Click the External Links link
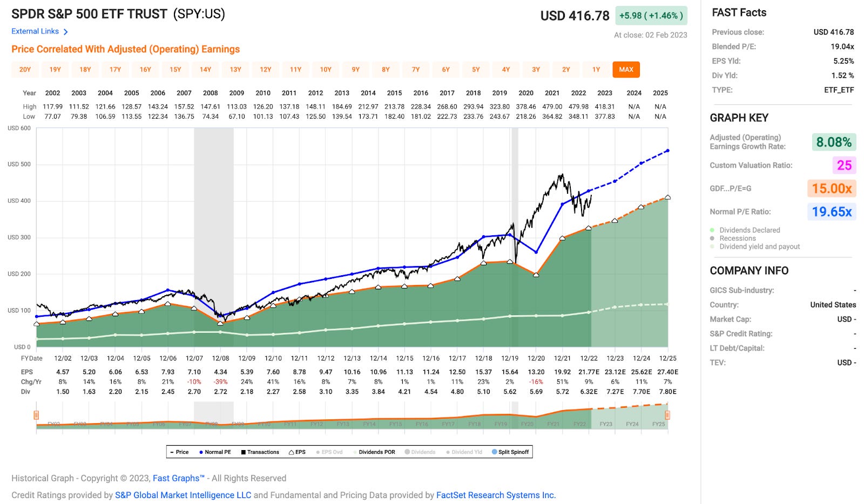864x504 pixels. (35, 31)
